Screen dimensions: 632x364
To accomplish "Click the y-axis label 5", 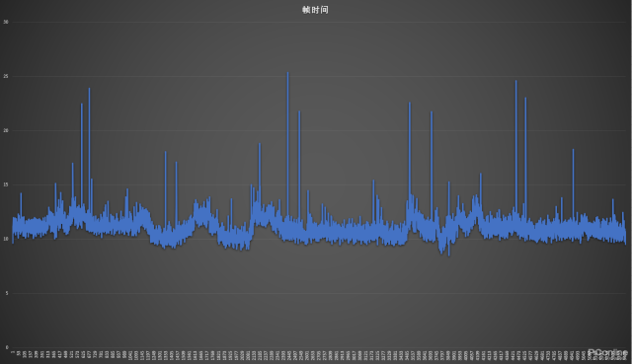I will [7, 293].
